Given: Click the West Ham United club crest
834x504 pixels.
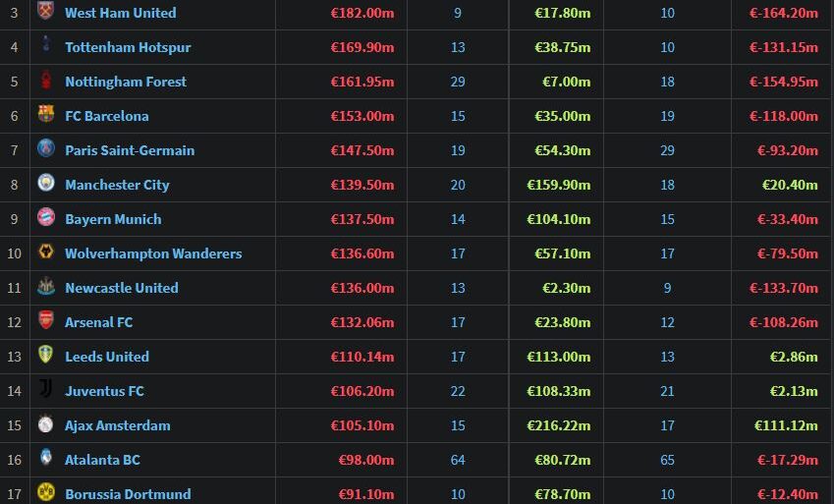Looking at the screenshot, I should [45, 12].
